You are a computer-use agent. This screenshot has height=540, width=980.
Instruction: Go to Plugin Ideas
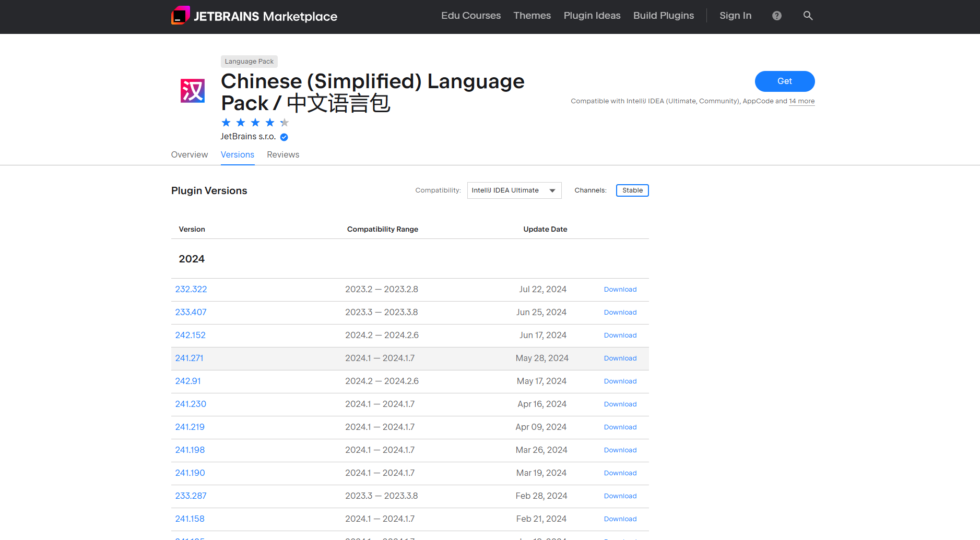(592, 16)
